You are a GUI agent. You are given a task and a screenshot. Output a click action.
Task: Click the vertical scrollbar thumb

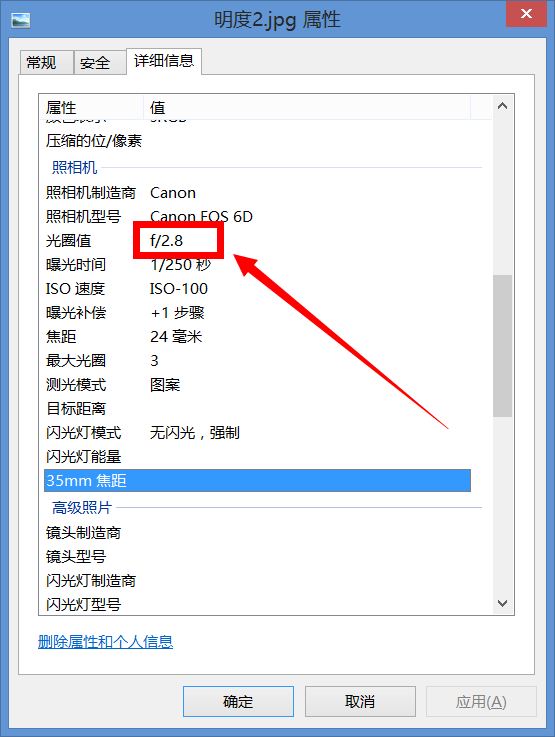[x=502, y=345]
